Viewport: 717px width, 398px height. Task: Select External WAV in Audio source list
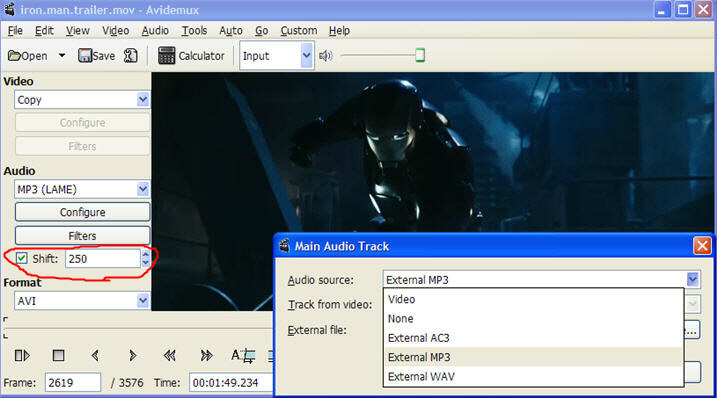(533, 376)
